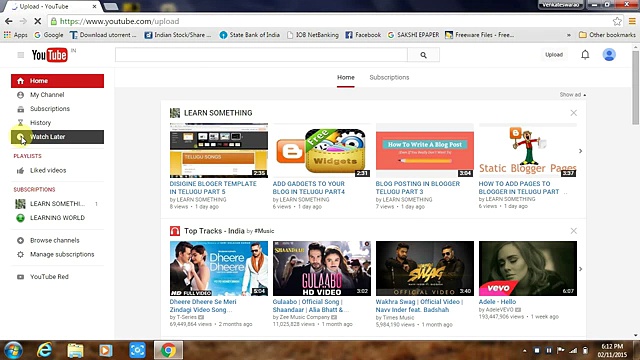Click title Gulaabo Official Song
The image size is (640, 360).
[x=311, y=306]
